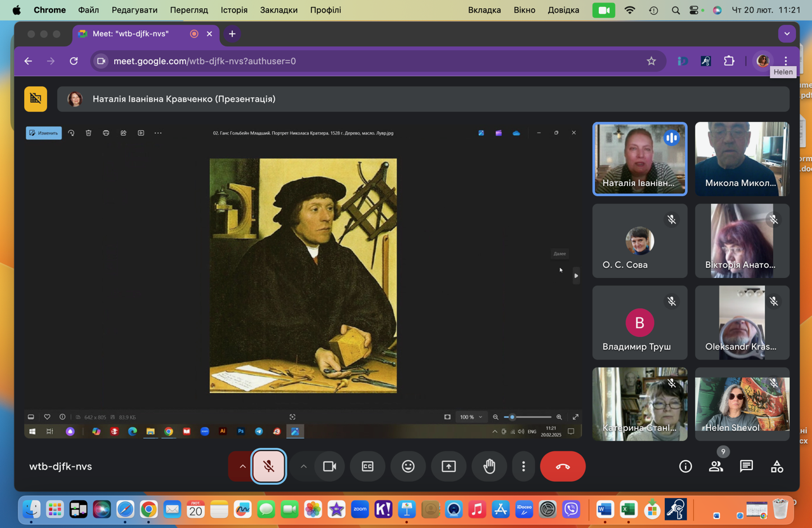The height and width of the screenshot is (528, 812).
Task: Open the chat with everyone panel
Action: [x=747, y=466]
